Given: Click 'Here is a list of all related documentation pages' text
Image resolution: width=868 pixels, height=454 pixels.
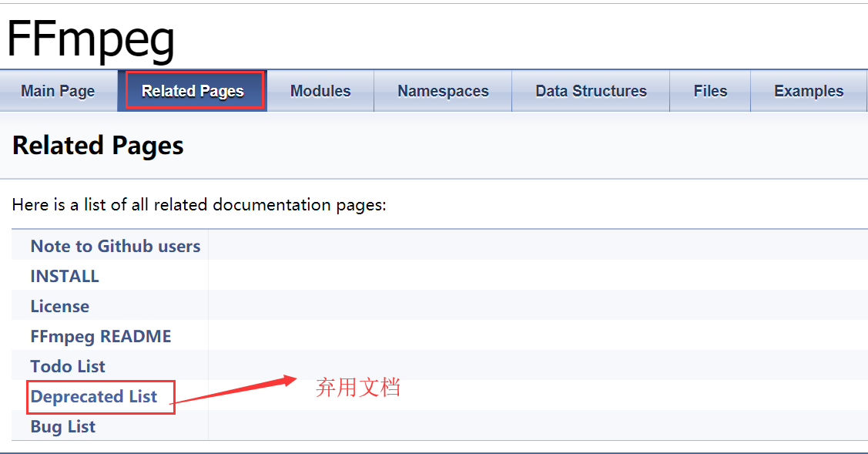Looking at the screenshot, I should [x=199, y=205].
